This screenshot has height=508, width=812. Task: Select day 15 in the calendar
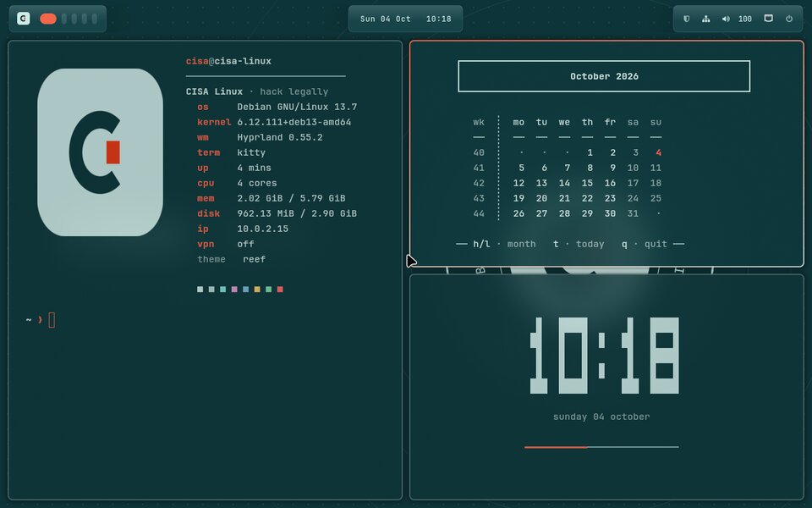(587, 183)
